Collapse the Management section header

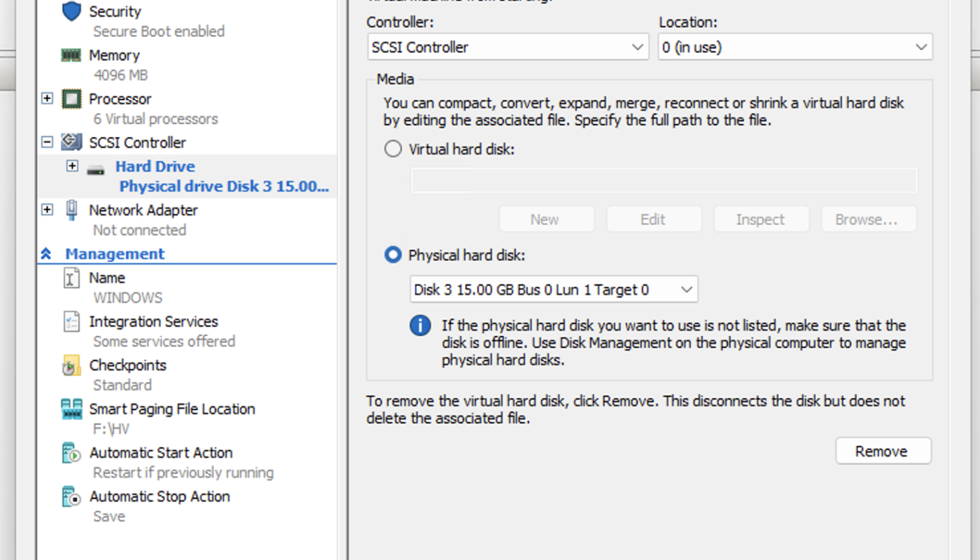[46, 254]
